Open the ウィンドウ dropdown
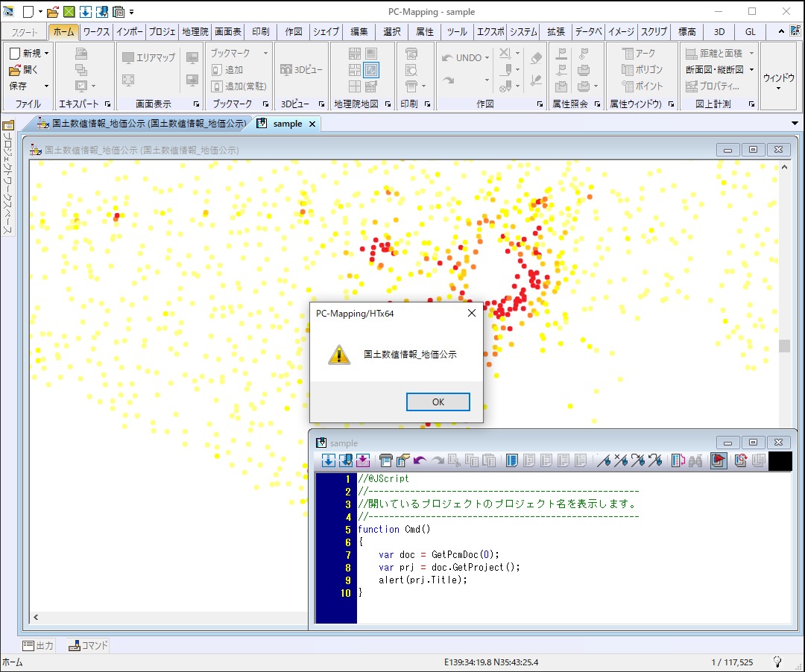This screenshot has height=672, width=805. [x=778, y=77]
